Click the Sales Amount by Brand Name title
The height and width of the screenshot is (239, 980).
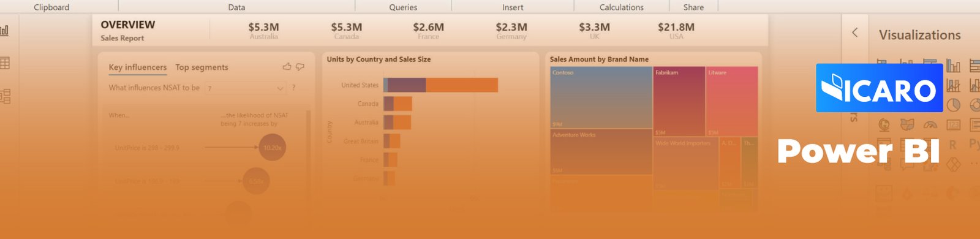click(x=599, y=59)
